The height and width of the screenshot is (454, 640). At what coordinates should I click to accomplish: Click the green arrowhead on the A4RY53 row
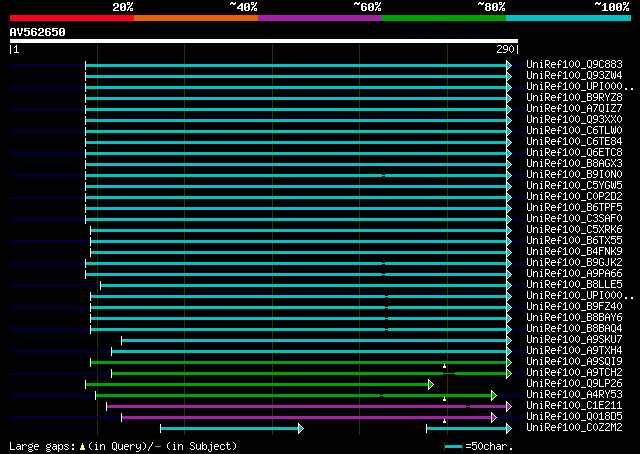coord(494,395)
